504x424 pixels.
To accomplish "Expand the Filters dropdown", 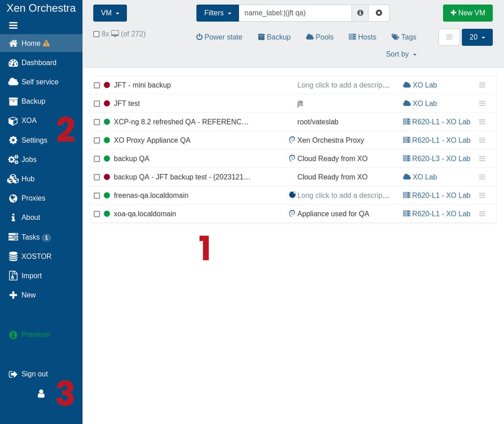I will coord(217,13).
